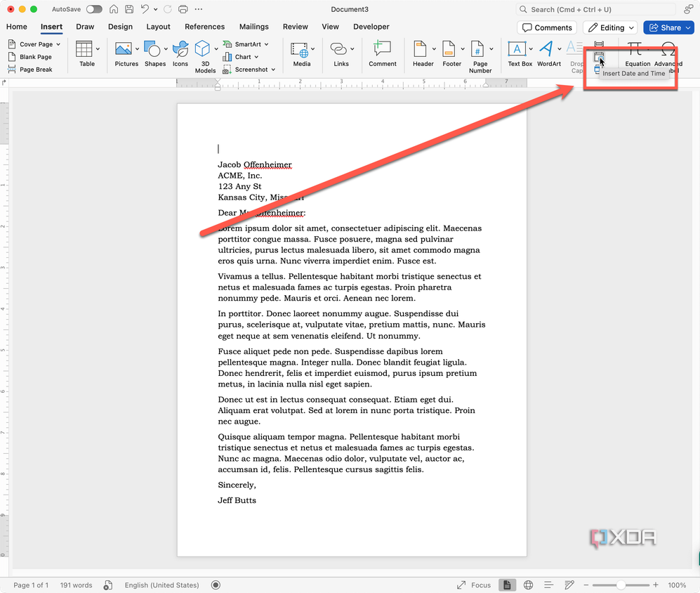Viewport: 700px width, 593px height.
Task: Open the Share dropdown
Action: pyautogui.click(x=688, y=27)
